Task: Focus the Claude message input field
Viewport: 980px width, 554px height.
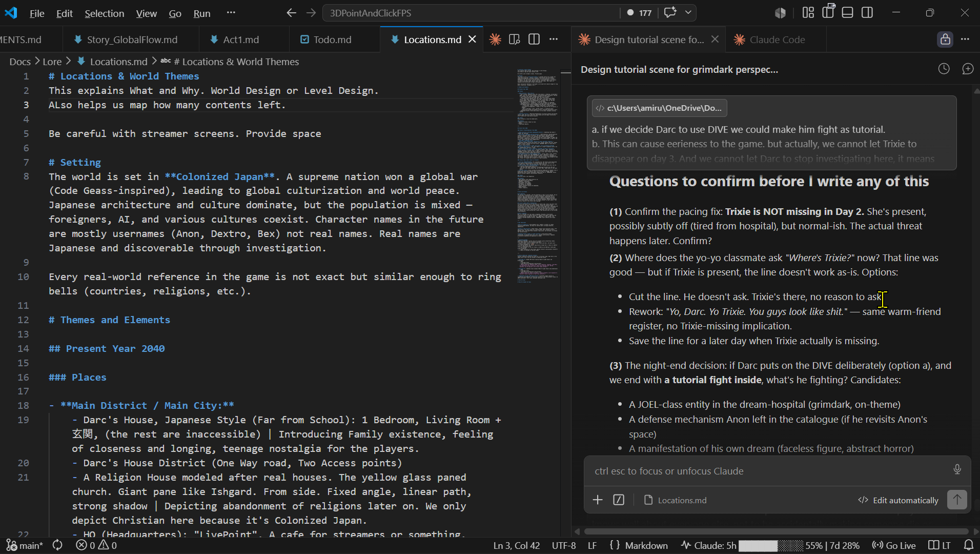Action: pos(769,471)
